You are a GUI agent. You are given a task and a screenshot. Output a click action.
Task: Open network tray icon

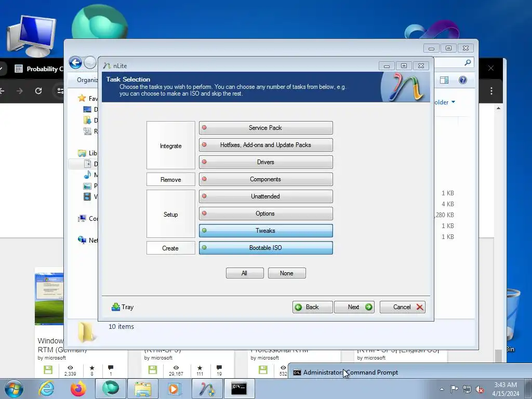[467, 389]
